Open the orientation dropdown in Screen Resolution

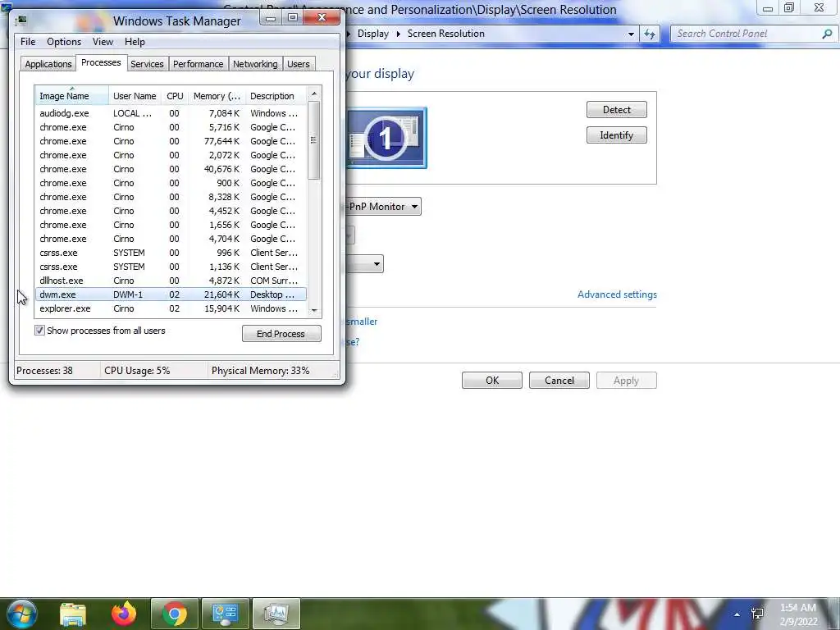[x=364, y=264]
